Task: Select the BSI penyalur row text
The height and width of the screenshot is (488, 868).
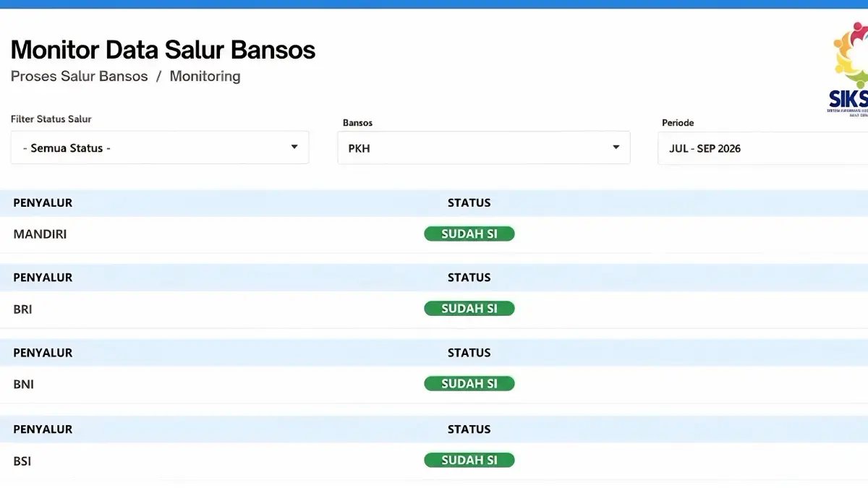Action: (22, 461)
